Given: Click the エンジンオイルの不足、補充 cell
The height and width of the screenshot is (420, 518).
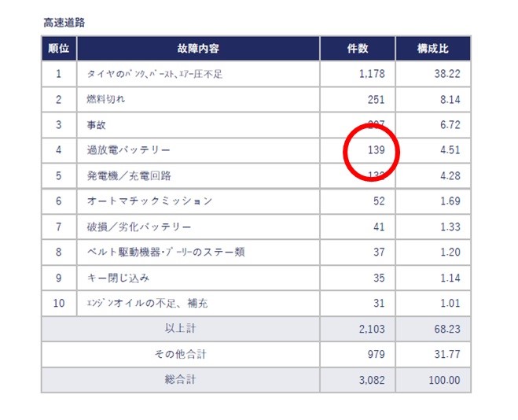Looking at the screenshot, I should click(x=147, y=303).
